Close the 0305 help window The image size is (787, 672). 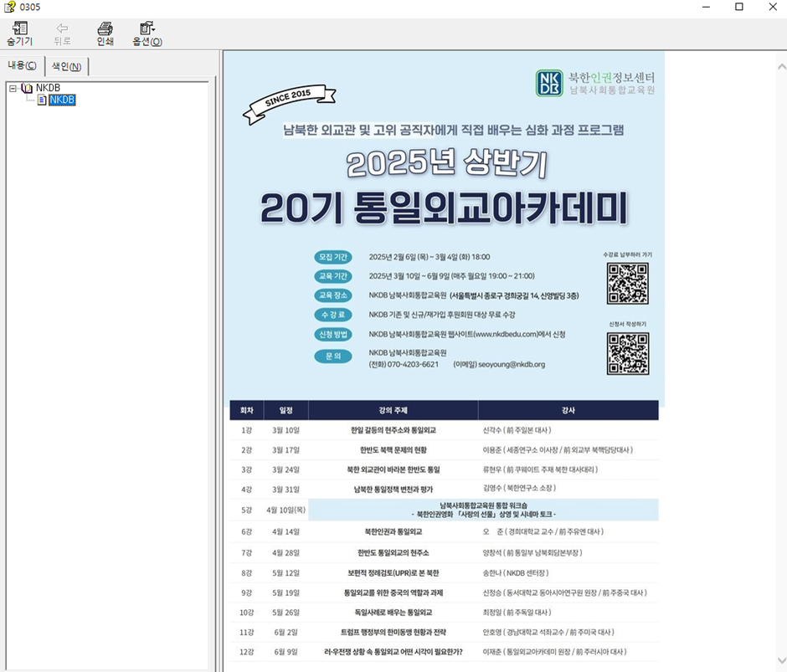click(x=773, y=7)
